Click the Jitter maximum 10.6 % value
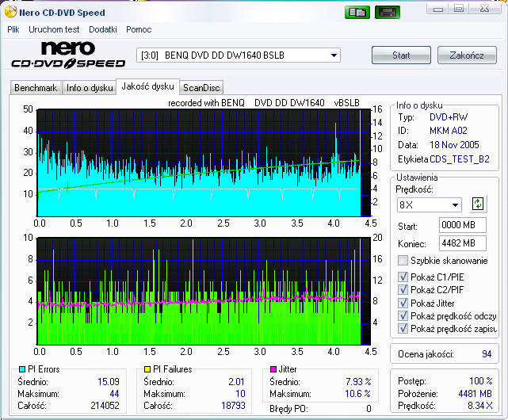Viewport: 508px width, 420px height. [x=357, y=394]
